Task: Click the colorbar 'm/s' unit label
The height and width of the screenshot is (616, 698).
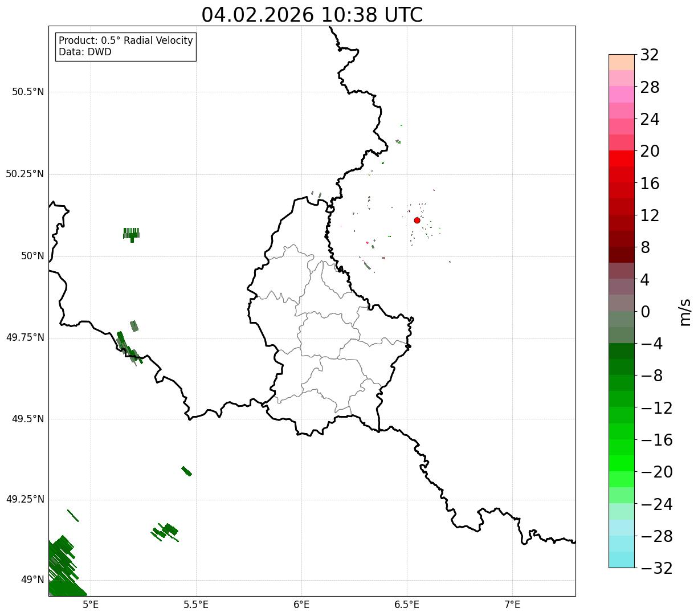Action: (685, 312)
